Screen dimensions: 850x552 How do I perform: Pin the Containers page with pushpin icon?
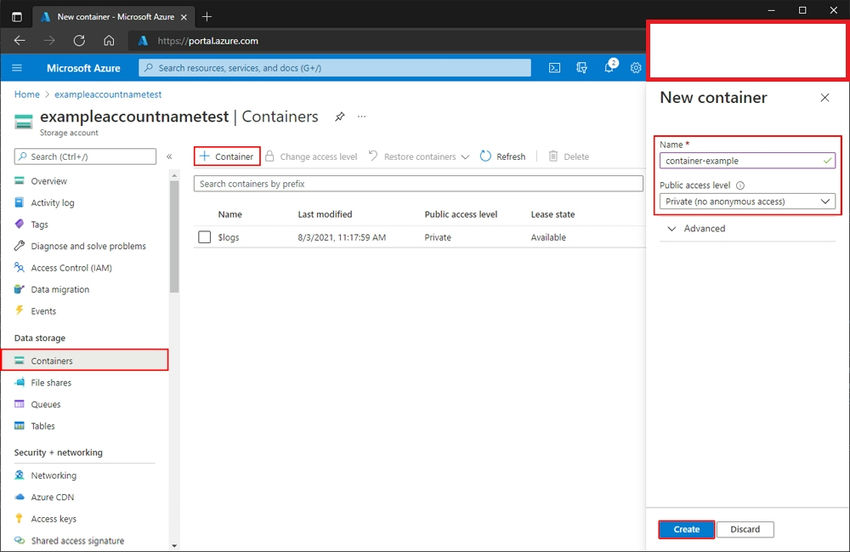pyautogui.click(x=340, y=117)
